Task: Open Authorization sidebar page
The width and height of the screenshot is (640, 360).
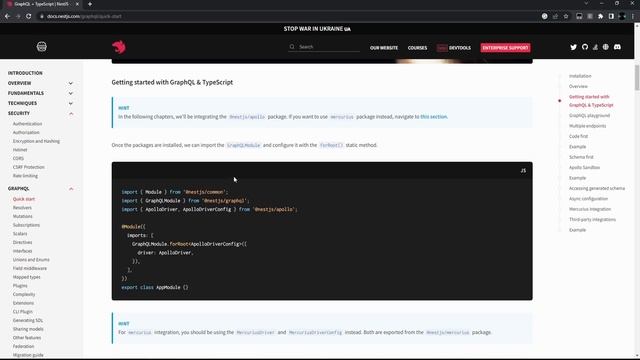Action: tap(26, 133)
